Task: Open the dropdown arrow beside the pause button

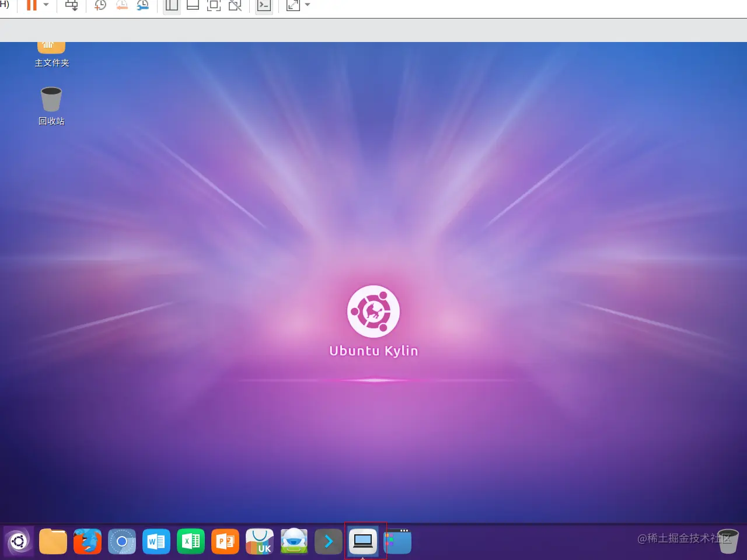Action: pos(46,5)
